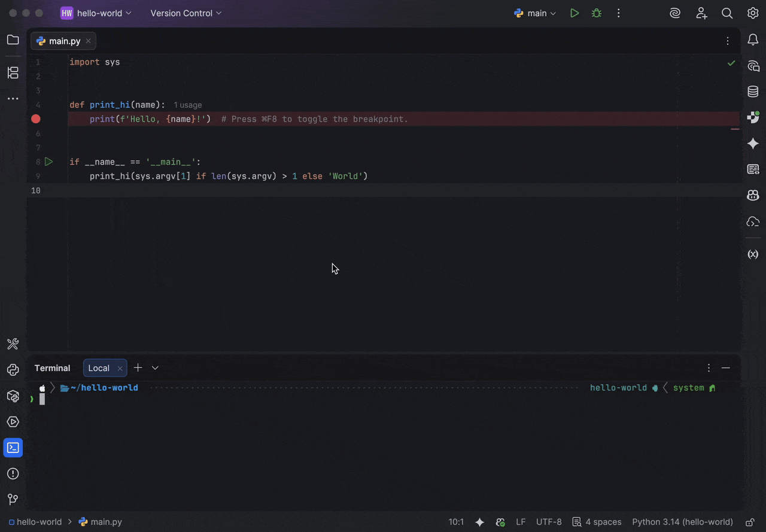Show more tool windows ellipsis
766x532 pixels.
13,99
